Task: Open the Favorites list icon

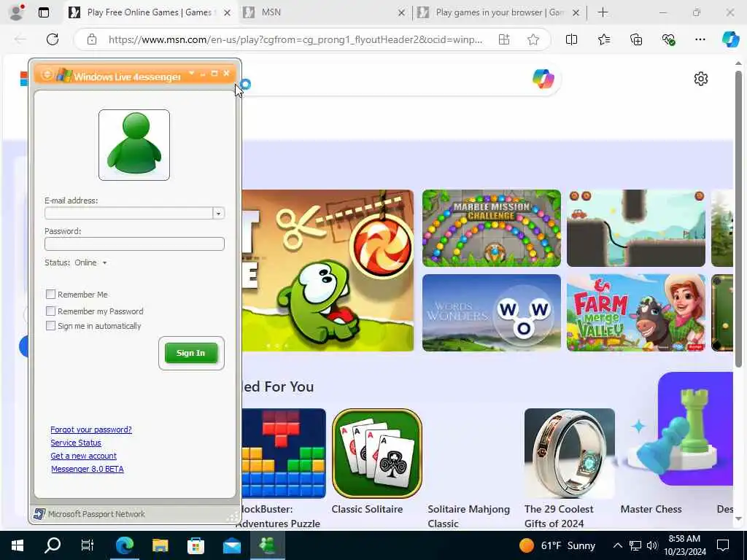Action: (603, 39)
